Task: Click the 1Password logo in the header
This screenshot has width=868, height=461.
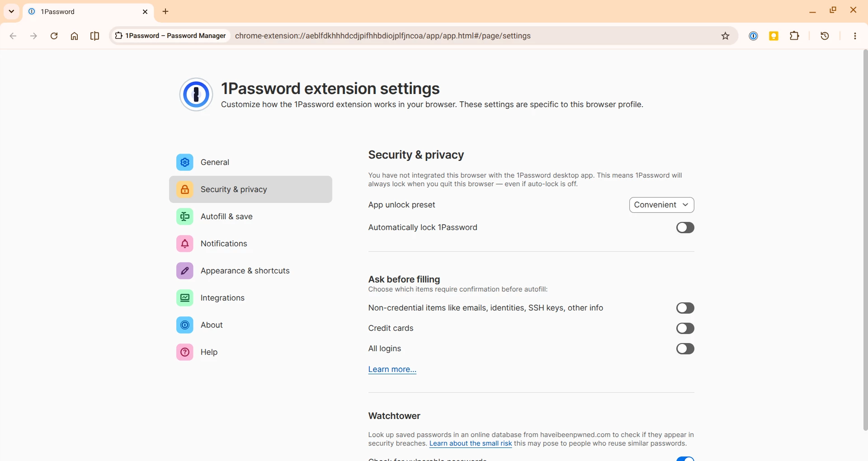Action: coord(196,95)
